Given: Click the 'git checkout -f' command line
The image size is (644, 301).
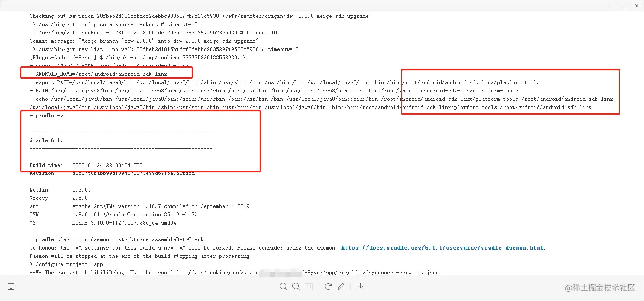Looking at the screenshot, I should [154, 33].
